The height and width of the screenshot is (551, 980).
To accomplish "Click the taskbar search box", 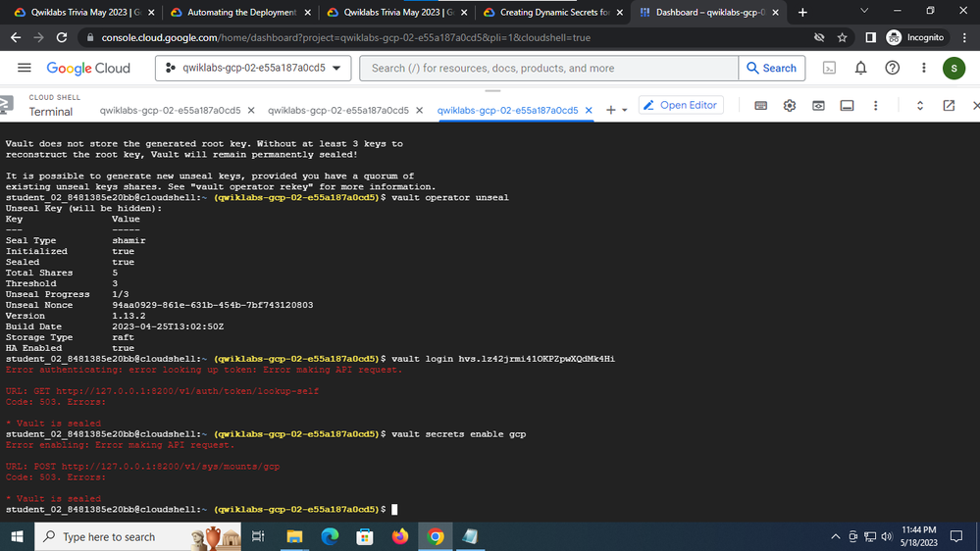I will pos(137,536).
